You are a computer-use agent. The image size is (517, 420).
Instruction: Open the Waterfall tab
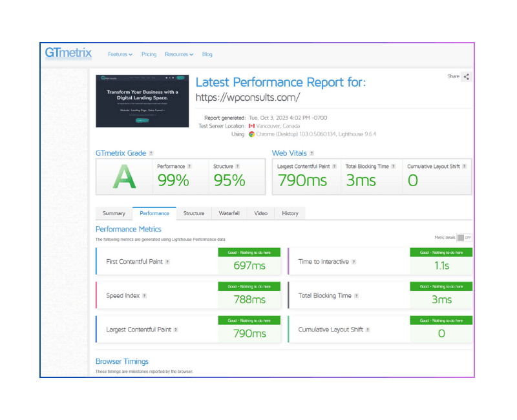coord(229,213)
